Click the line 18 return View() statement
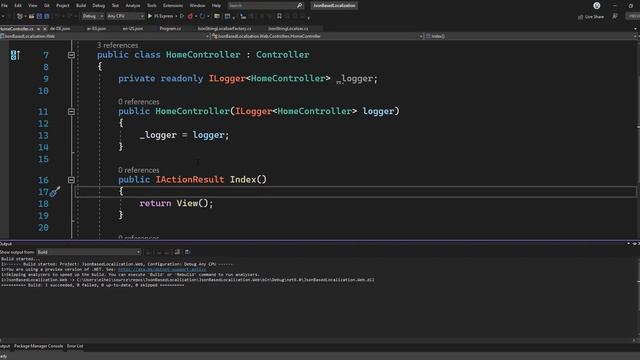The image size is (640, 360). click(176, 203)
